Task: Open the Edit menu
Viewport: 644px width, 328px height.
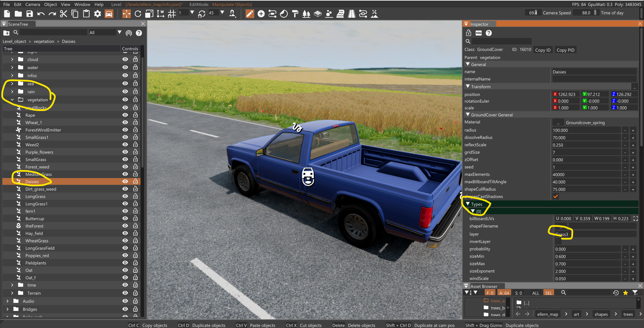Action: (x=18, y=4)
